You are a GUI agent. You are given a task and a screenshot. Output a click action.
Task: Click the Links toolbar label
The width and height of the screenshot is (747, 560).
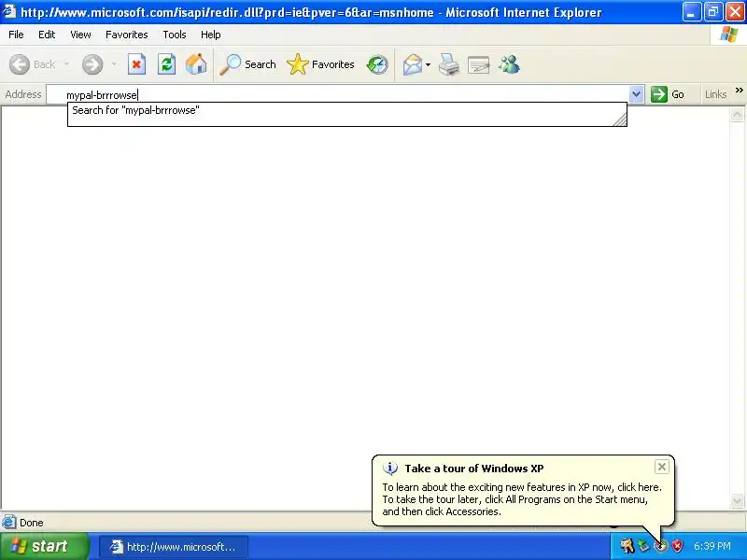tap(715, 94)
